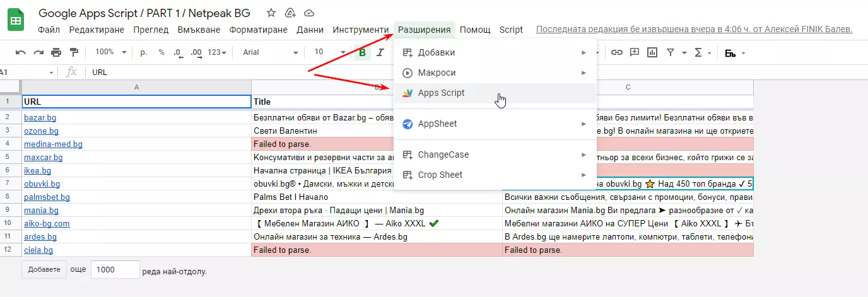Redo the last action

[38, 52]
